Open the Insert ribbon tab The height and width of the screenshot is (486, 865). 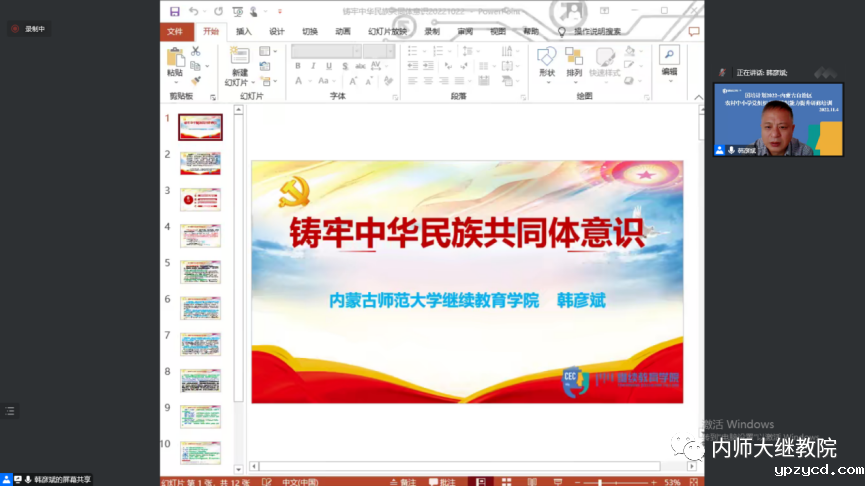(x=244, y=31)
